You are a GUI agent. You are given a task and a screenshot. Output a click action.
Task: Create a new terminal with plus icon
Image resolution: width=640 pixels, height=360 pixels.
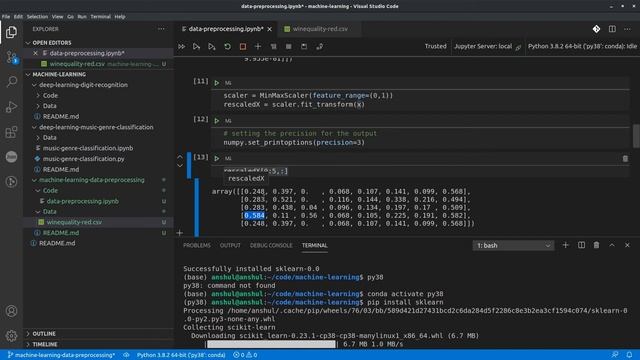tap(565, 245)
